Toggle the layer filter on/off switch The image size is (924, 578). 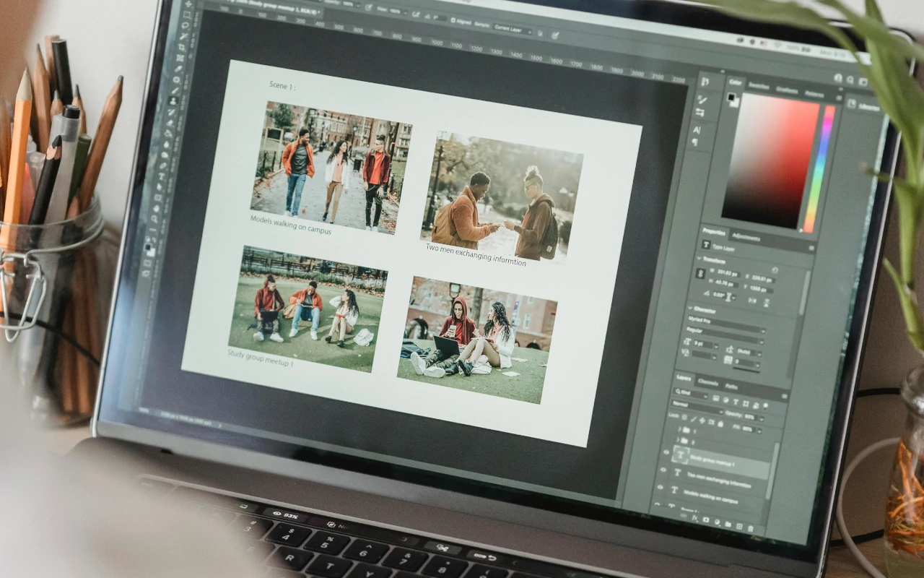click(764, 406)
